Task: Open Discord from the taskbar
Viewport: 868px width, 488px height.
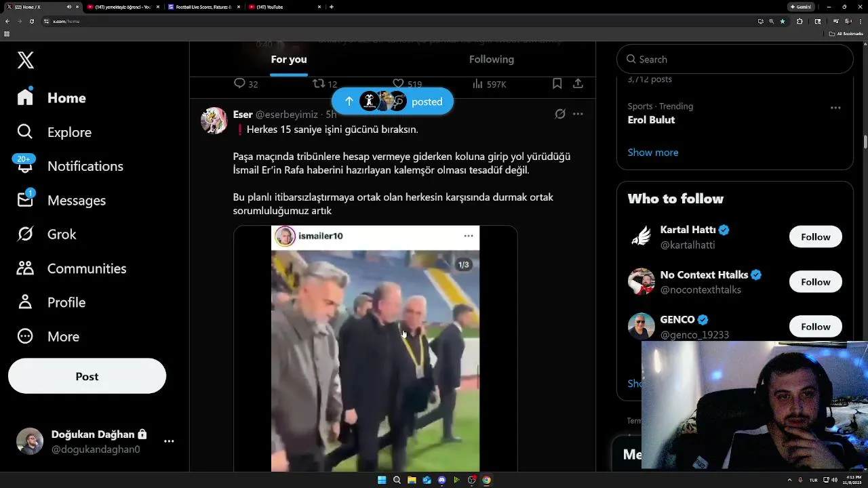Action: point(441,480)
